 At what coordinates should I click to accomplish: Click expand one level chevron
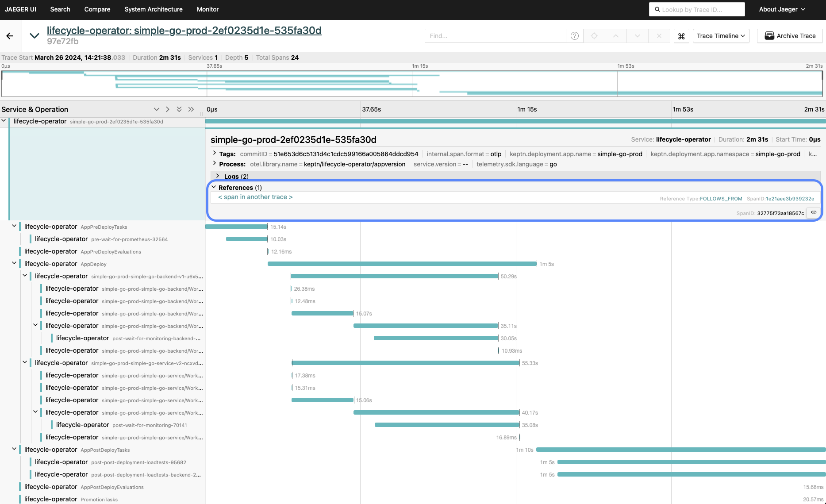(x=156, y=109)
